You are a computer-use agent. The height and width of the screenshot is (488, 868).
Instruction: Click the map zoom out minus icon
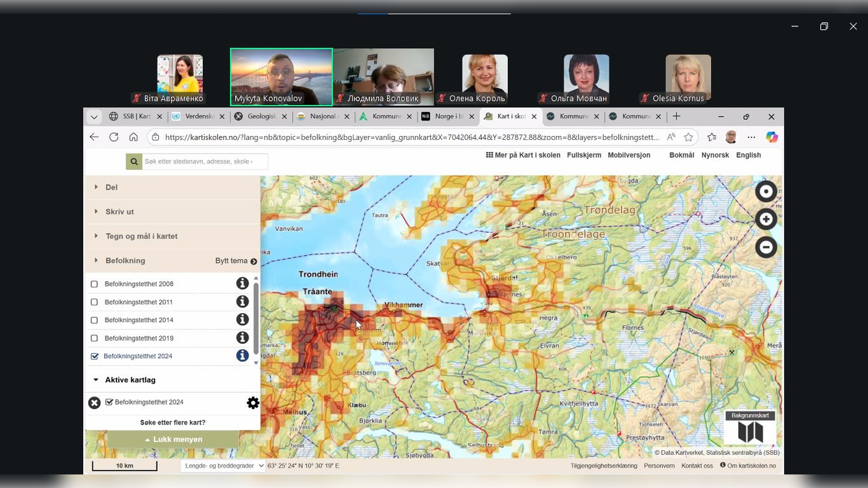pos(766,247)
